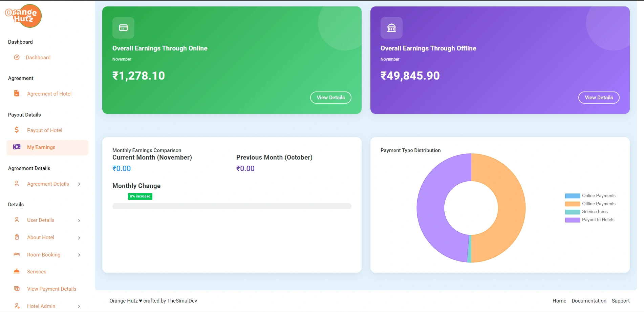This screenshot has height=312, width=644.
Task: Expand the About Hotel chevron
Action: tap(79, 238)
